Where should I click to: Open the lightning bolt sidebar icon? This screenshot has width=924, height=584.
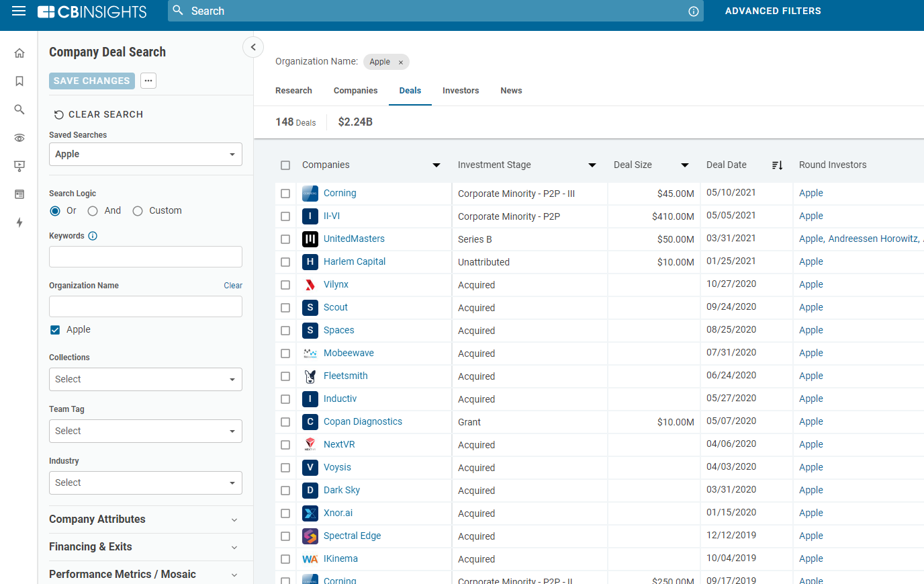tap(19, 222)
